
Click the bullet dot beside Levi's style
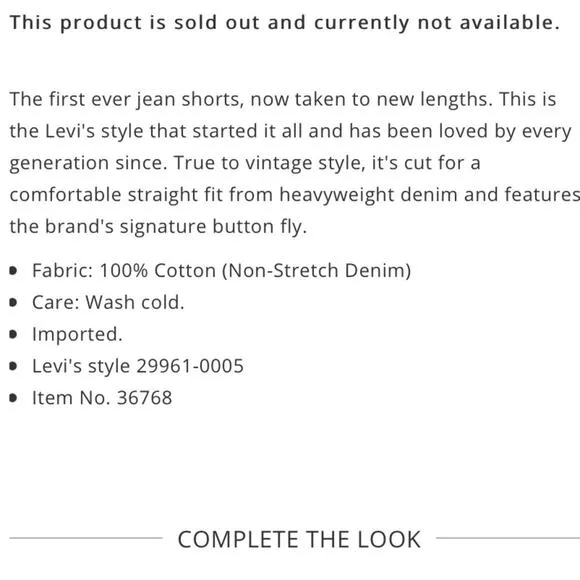tap(13, 366)
